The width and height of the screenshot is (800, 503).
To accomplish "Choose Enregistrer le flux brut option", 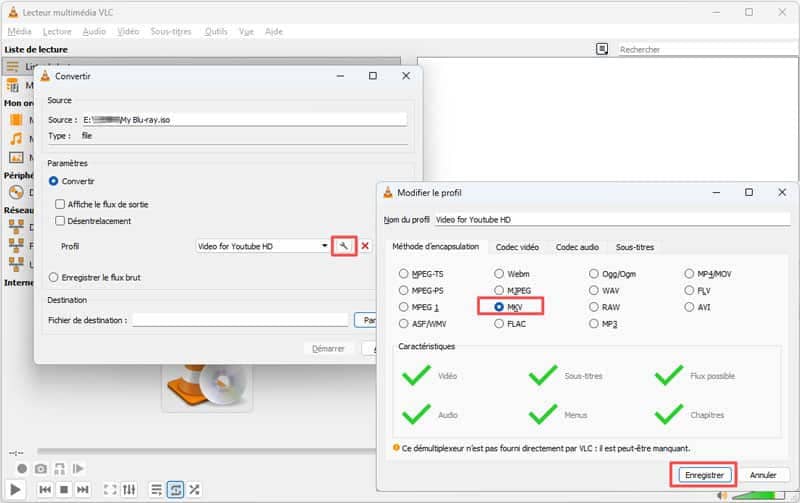I will [x=54, y=277].
